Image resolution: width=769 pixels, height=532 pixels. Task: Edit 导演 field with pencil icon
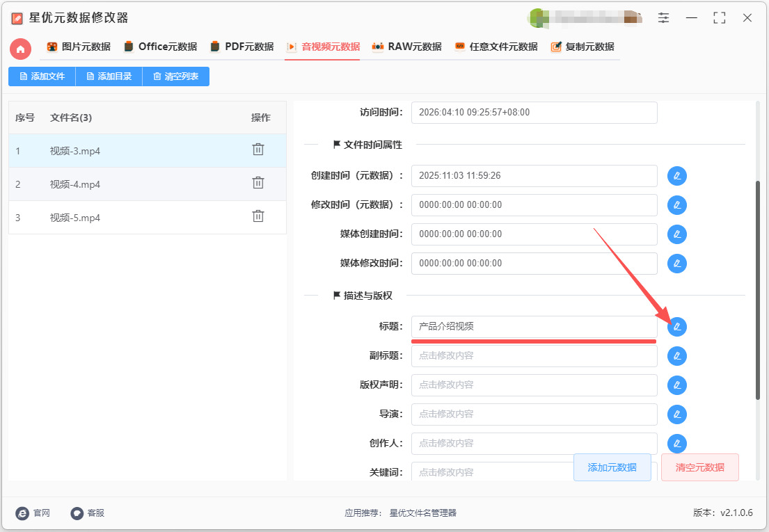point(677,414)
